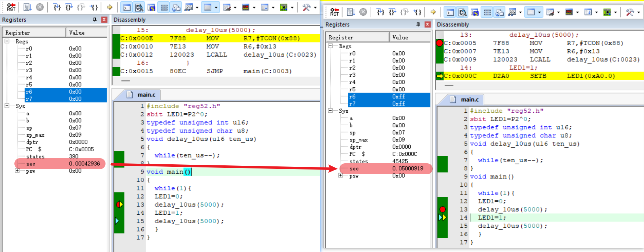Image resolution: width=644 pixels, height=252 pixels.
Task: Pin the left Registers panel
Action: point(95,20)
